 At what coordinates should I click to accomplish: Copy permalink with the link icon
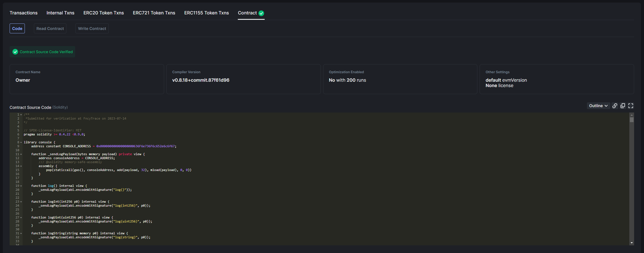[x=615, y=106]
